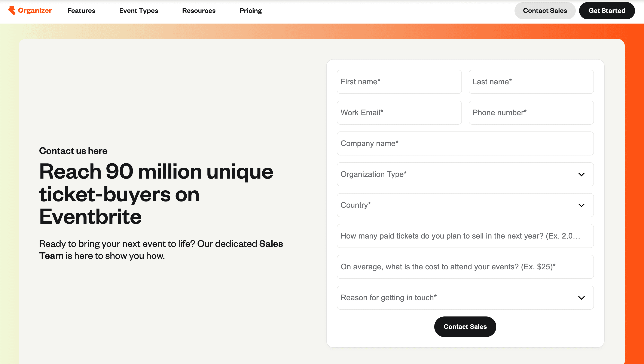Image resolution: width=644 pixels, height=364 pixels.
Task: Select the Work Email input
Action: coord(399,113)
